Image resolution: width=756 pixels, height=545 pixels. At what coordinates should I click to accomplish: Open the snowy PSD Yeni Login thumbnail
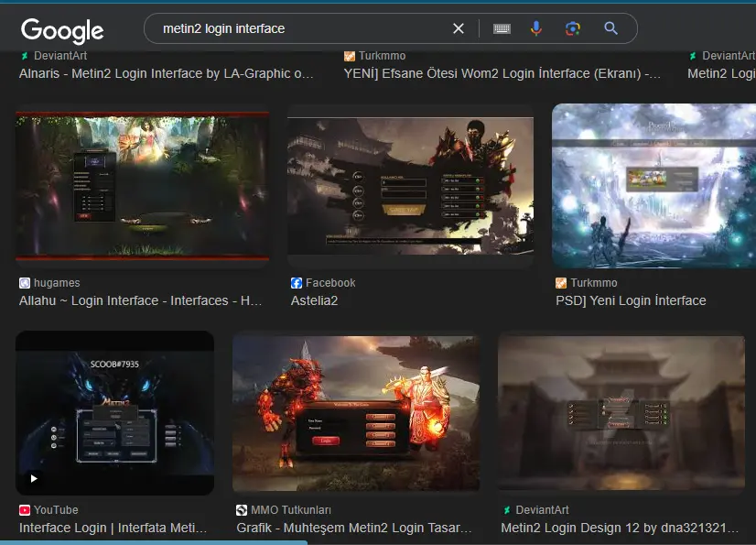pos(653,186)
